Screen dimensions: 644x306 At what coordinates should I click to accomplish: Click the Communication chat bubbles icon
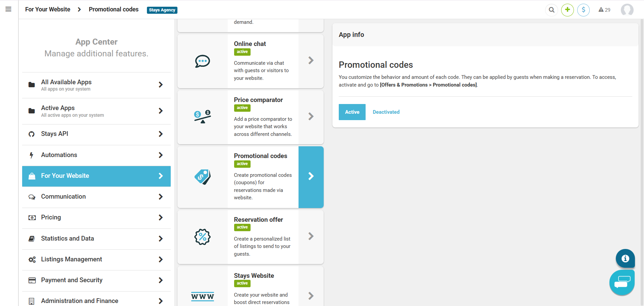[32, 197]
